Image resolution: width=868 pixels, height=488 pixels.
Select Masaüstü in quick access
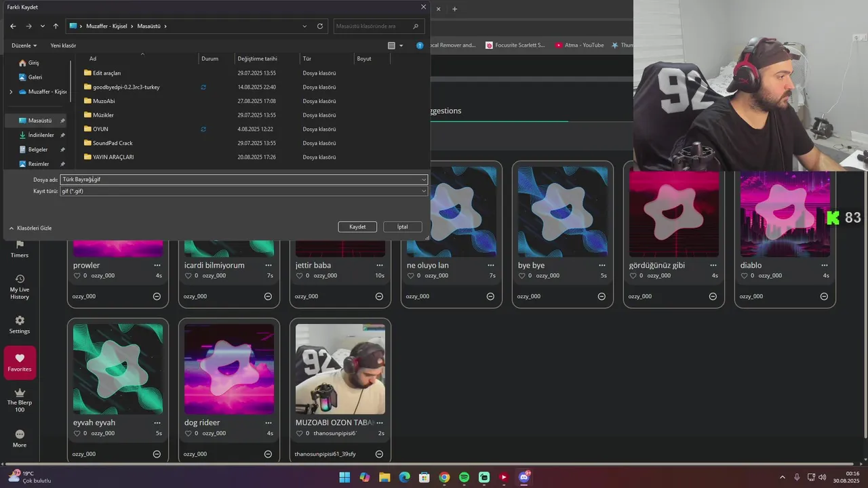point(39,121)
